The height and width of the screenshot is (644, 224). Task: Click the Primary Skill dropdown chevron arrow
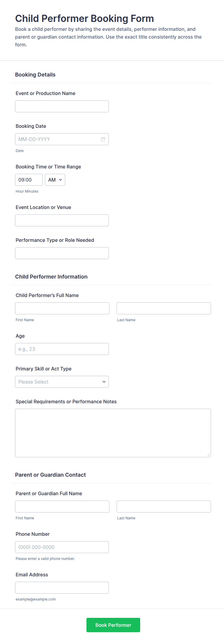(x=104, y=382)
